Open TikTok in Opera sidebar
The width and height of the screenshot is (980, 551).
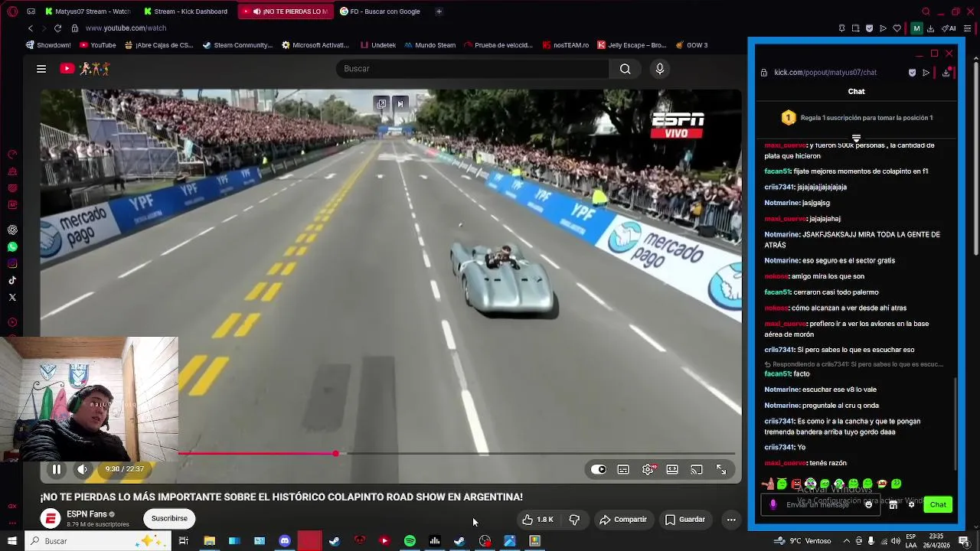click(12, 280)
